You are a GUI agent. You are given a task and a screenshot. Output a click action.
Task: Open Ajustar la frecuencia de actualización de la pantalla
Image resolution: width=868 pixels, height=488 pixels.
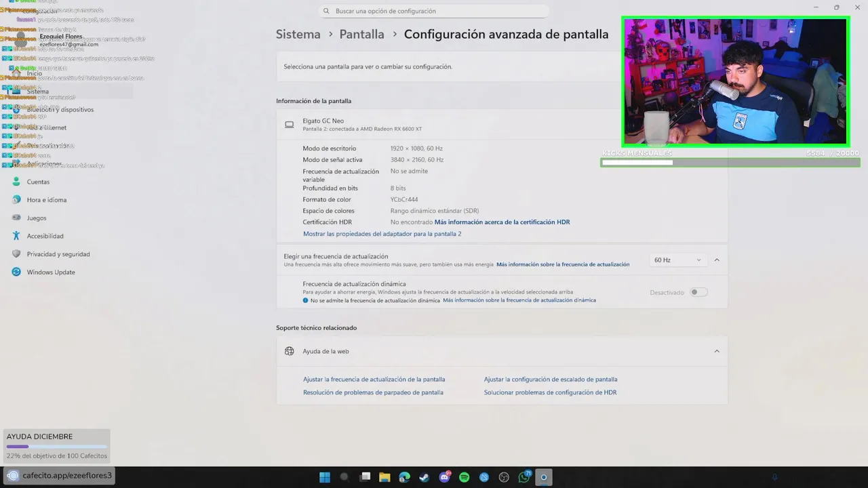pyautogui.click(x=374, y=380)
